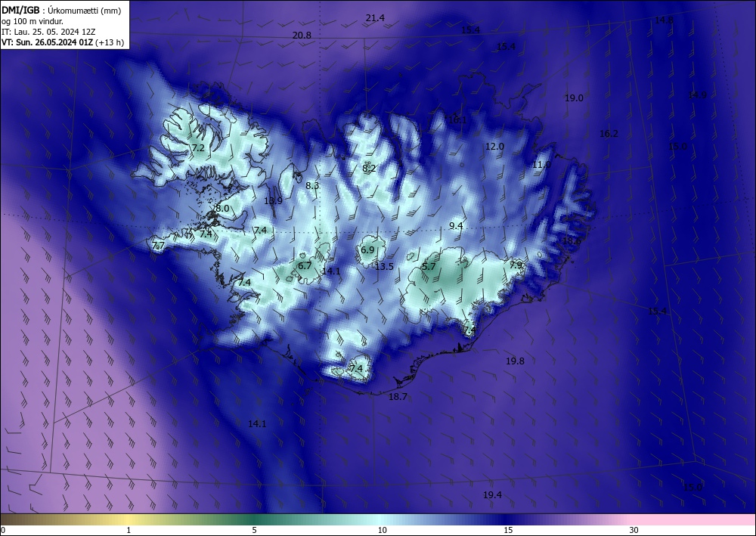
Task: Click the 14.8 value label
Action: (664, 20)
